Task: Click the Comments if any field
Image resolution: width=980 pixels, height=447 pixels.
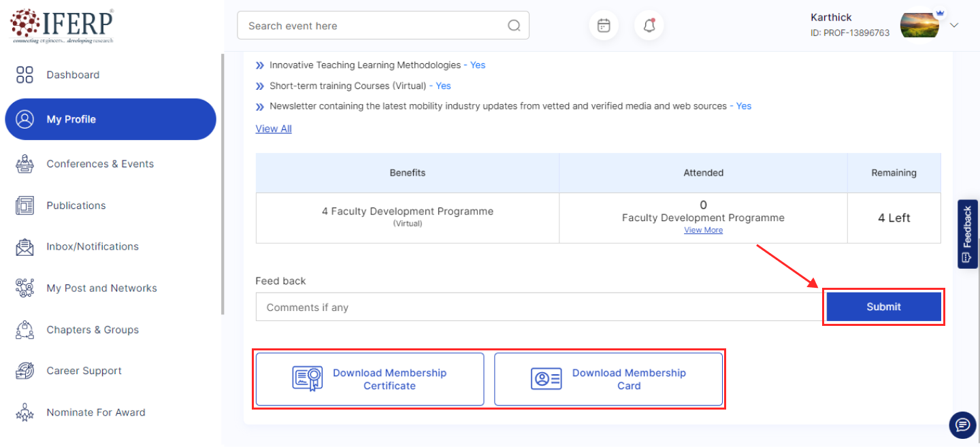Action: click(x=538, y=308)
